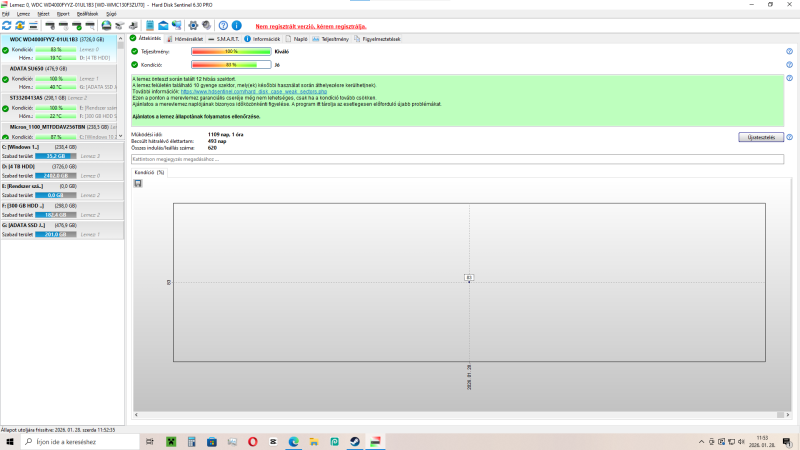Click the second refresh icon with yellow badge
Screen dimensions: 800x450
[x=20, y=26]
